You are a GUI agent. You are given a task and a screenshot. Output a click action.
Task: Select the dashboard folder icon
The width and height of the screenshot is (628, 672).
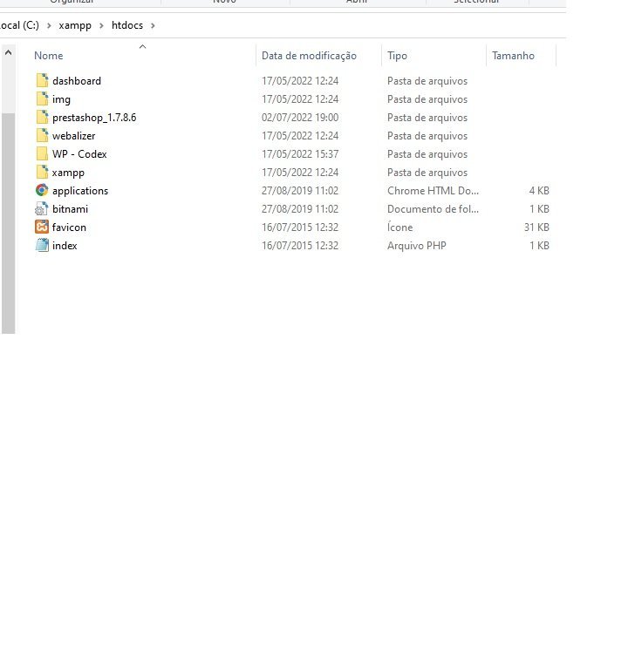42,80
